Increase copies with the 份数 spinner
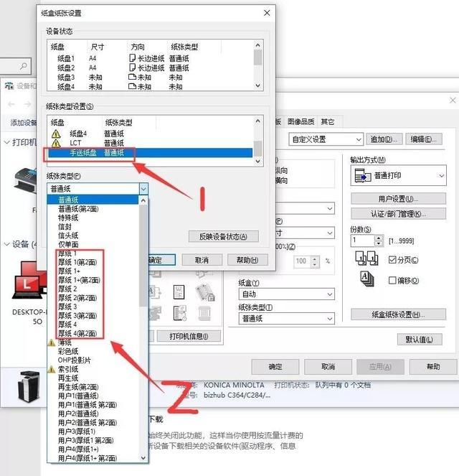Viewport: 459px width, 476px height. click(x=379, y=238)
